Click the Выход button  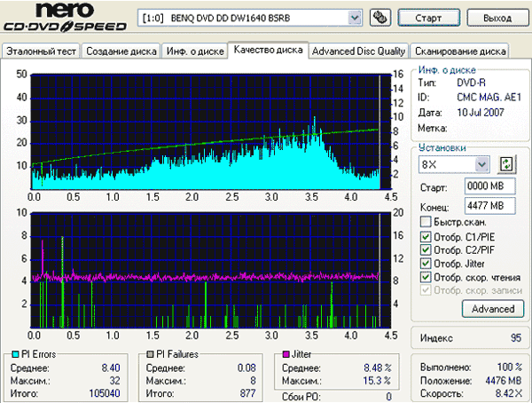pos(497,18)
